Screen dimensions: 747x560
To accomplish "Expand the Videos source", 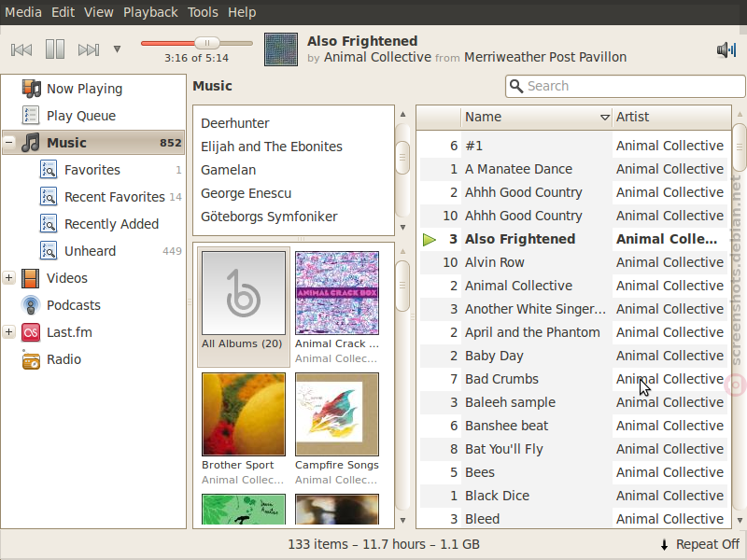I will pos(9,277).
